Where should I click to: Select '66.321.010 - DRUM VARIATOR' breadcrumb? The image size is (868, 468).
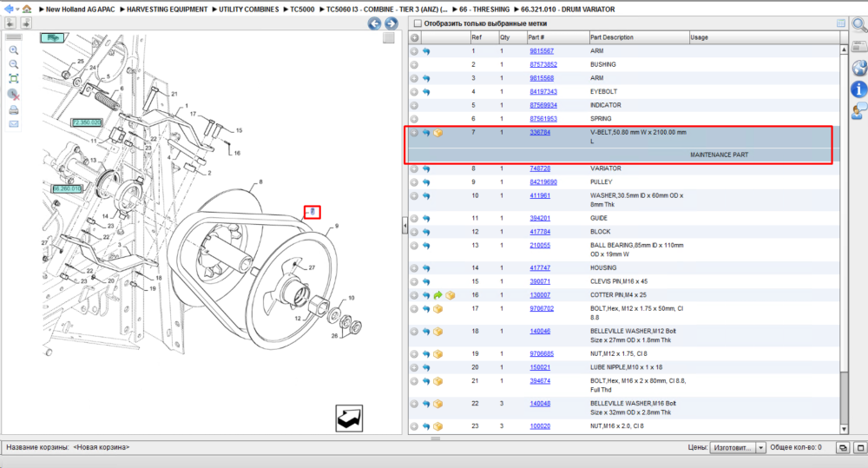click(x=568, y=10)
